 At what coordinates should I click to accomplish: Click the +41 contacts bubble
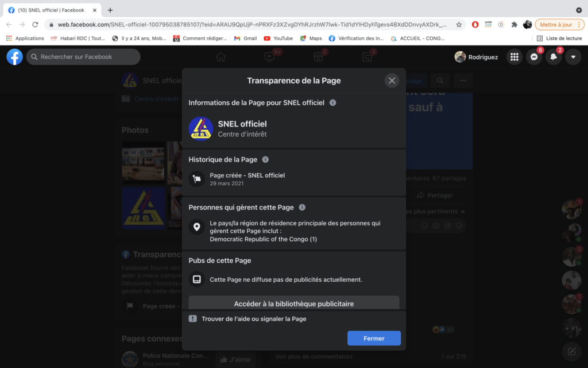click(x=571, y=328)
